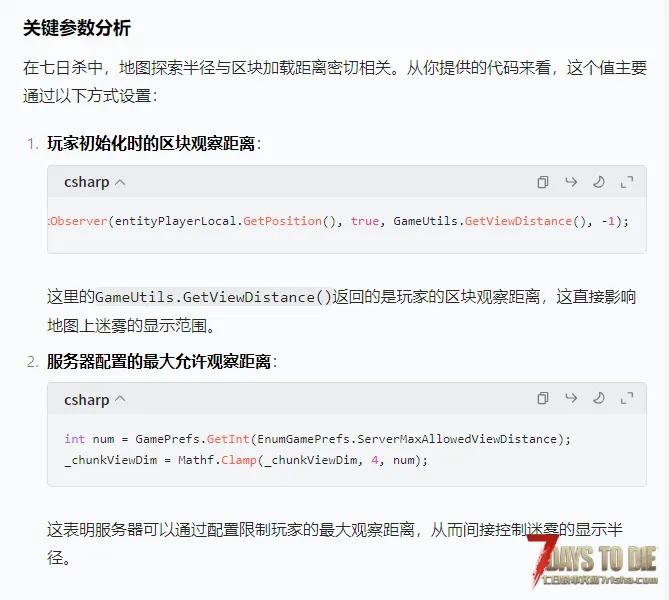Click the paragraph starting 在七日杀中
The height and width of the screenshot is (600, 669).
pyautogui.click(x=335, y=82)
